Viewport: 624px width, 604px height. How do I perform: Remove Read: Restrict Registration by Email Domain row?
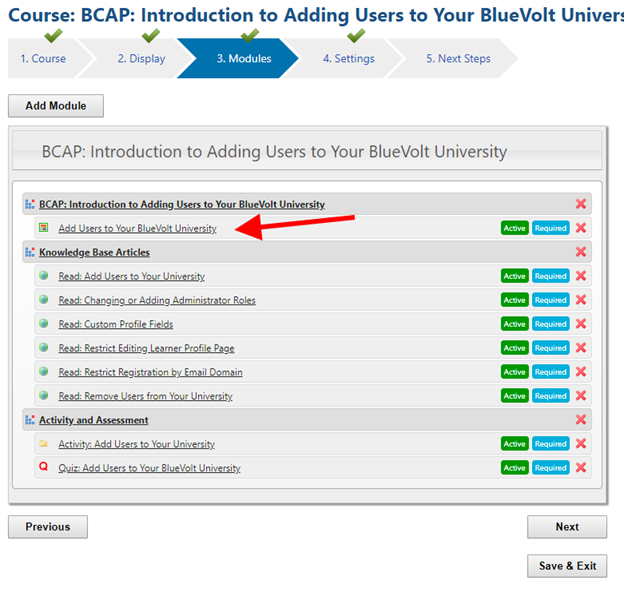(x=581, y=372)
